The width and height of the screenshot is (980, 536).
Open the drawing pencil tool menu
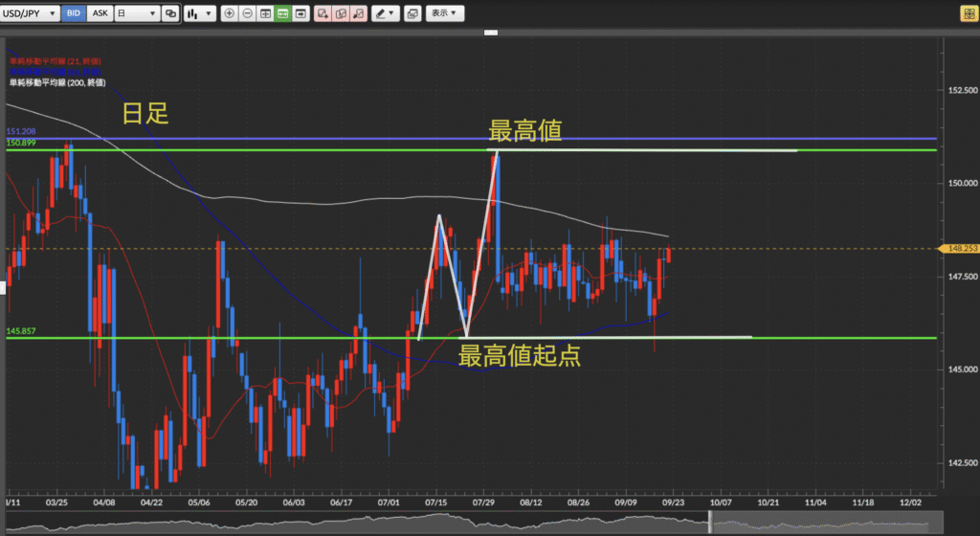pos(386,14)
